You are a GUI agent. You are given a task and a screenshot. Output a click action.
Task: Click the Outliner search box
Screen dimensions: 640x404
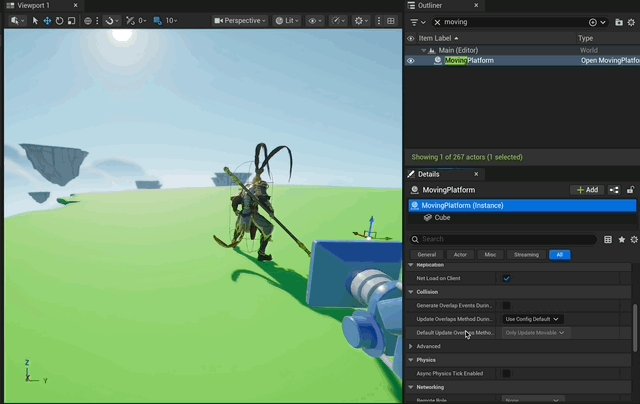click(514, 22)
